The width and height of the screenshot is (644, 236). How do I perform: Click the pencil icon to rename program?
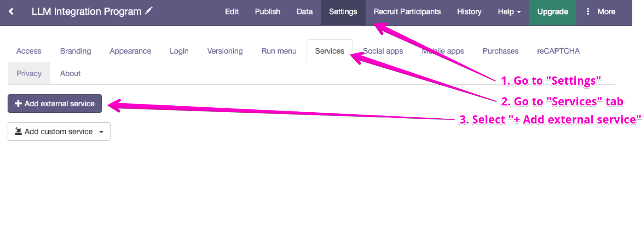point(149,11)
